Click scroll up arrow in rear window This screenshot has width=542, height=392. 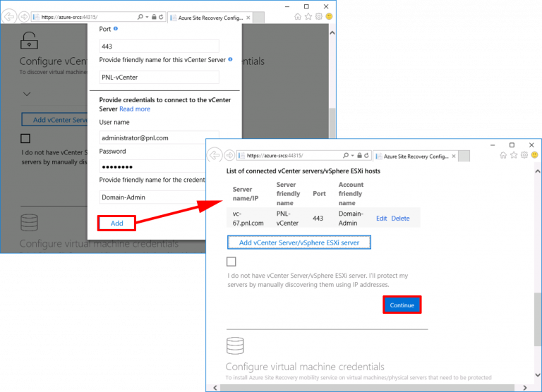332,33
